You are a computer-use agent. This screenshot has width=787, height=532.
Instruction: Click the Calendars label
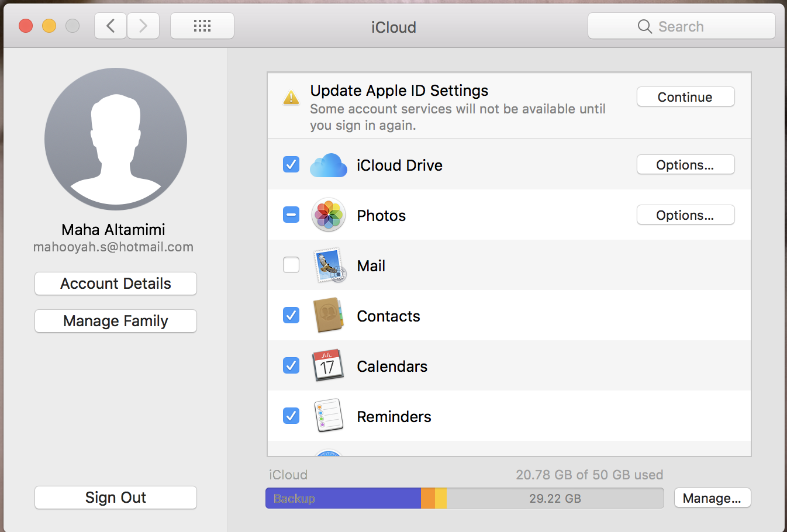tap(392, 367)
